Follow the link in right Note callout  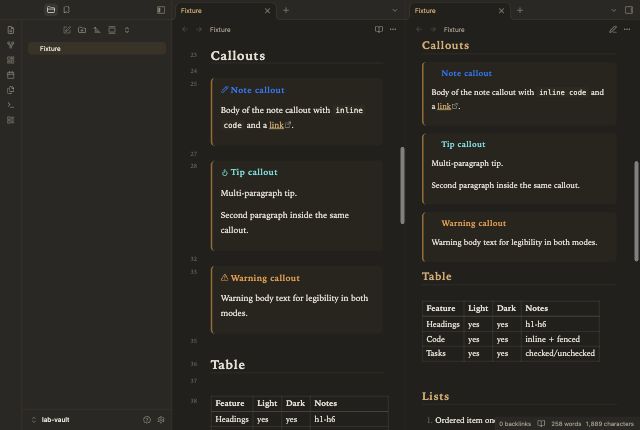pyautogui.click(x=444, y=106)
